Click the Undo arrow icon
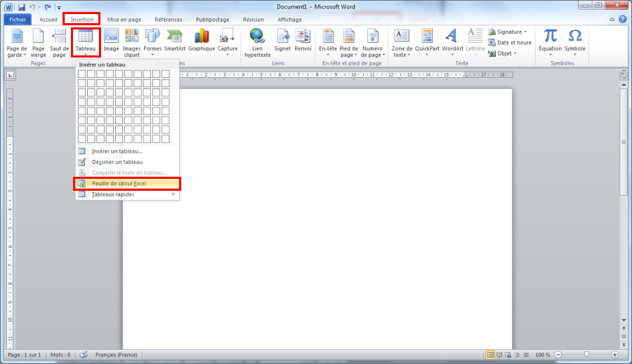Image resolution: width=632 pixels, height=364 pixels. [32, 7]
